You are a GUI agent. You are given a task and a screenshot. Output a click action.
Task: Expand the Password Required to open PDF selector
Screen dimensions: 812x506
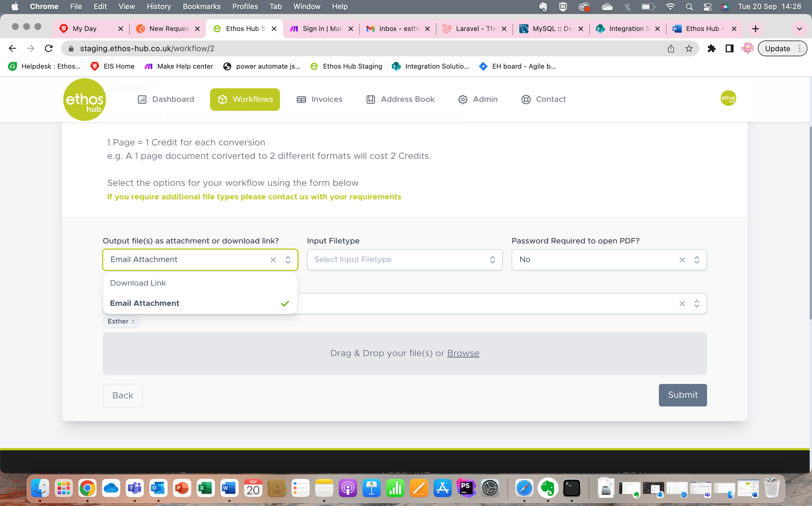(x=697, y=259)
